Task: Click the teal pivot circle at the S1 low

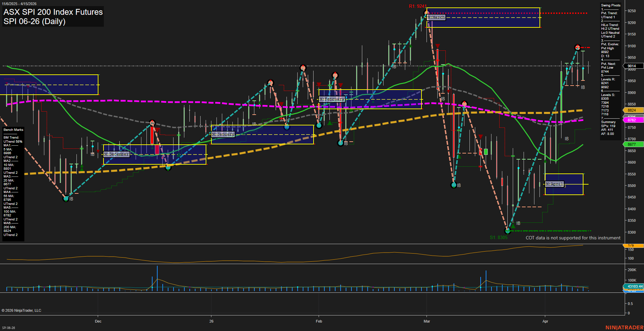Action: 508,231
